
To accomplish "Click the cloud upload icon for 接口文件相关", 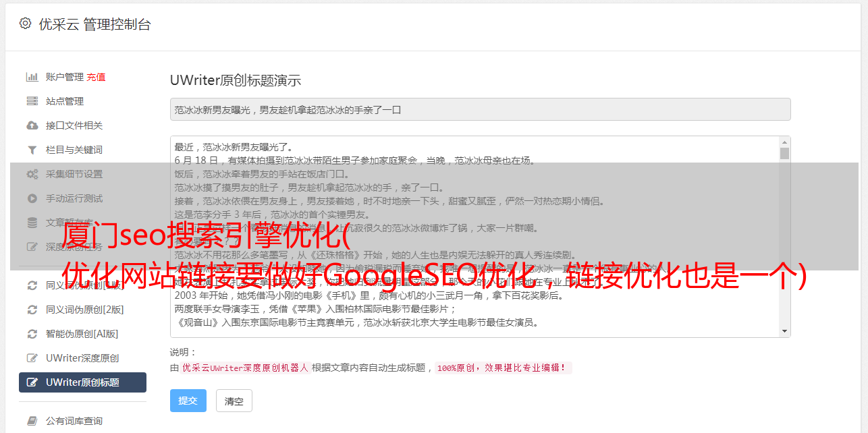I will coord(32,125).
